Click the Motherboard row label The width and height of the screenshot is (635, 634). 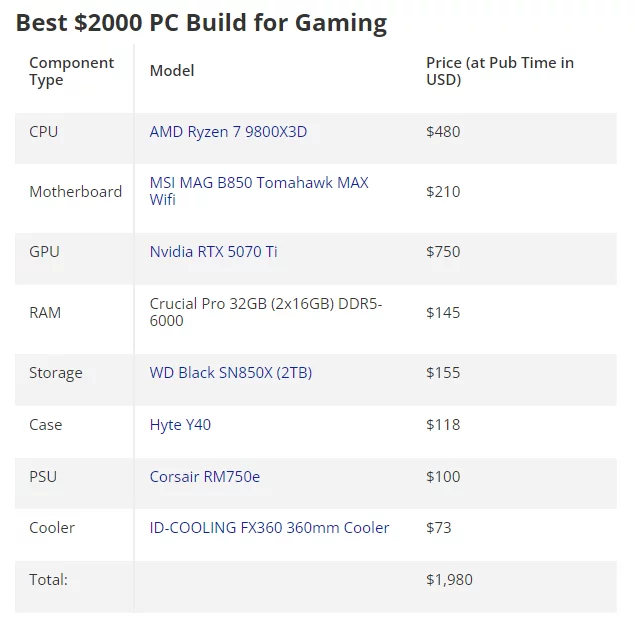[75, 192]
